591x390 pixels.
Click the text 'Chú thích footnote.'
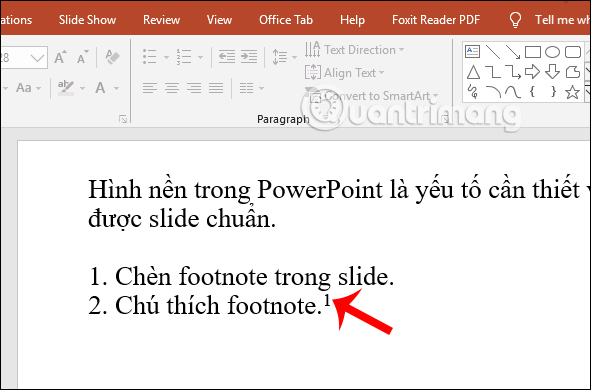click(x=218, y=305)
